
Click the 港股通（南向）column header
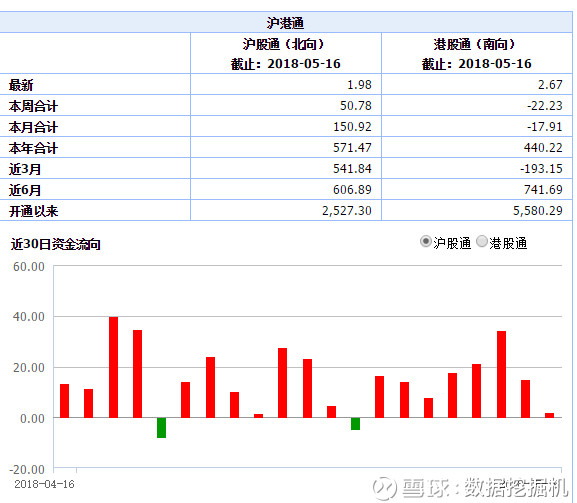click(477, 54)
